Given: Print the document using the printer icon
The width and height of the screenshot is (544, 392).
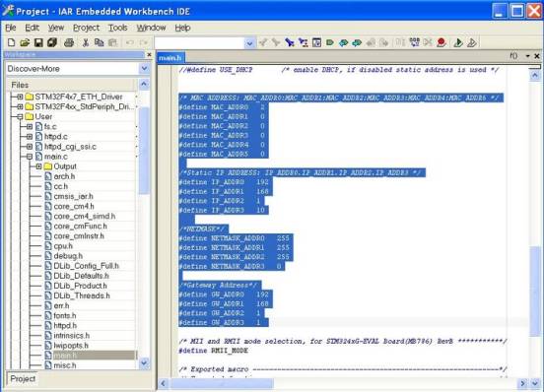Looking at the screenshot, I should (x=69, y=42).
